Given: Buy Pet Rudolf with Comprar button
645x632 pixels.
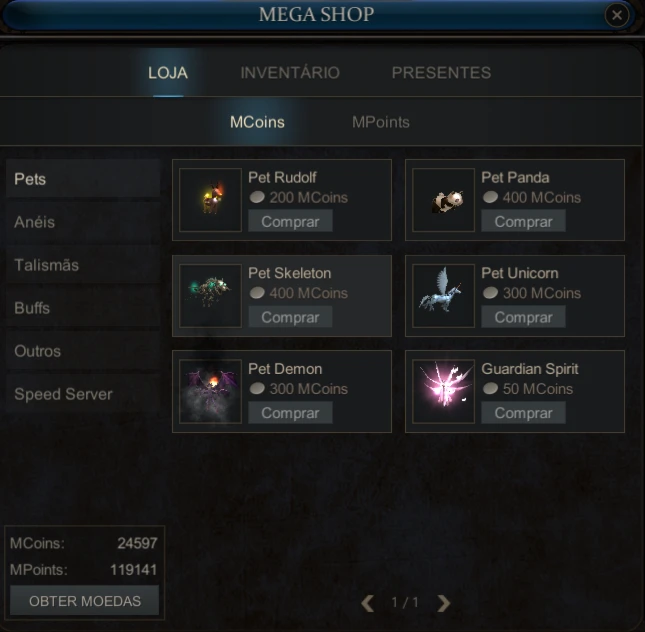Looking at the screenshot, I should tap(290, 221).
